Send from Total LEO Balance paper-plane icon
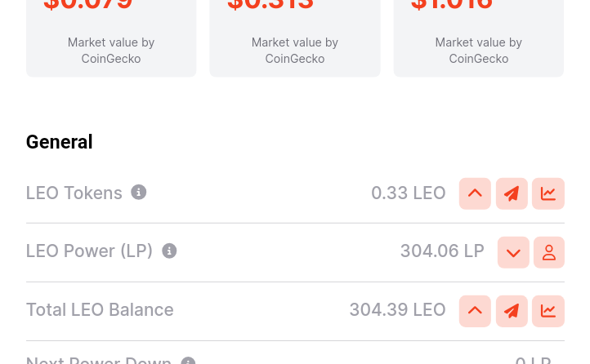This screenshot has height=364, width=590. click(512, 311)
